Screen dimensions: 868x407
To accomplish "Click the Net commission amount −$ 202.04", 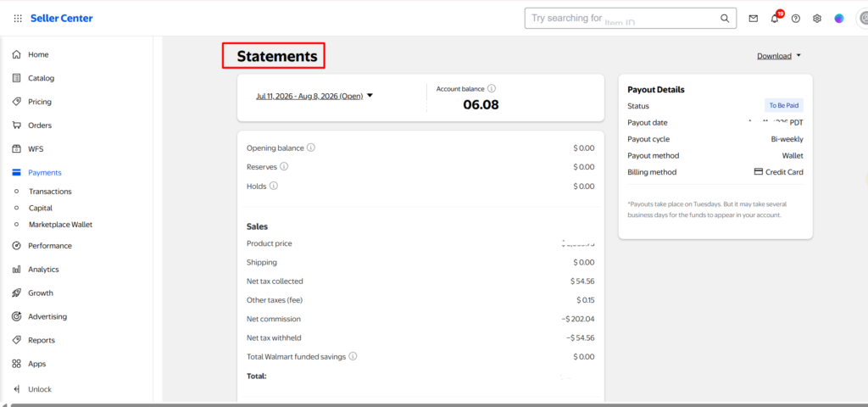I will [x=577, y=319].
